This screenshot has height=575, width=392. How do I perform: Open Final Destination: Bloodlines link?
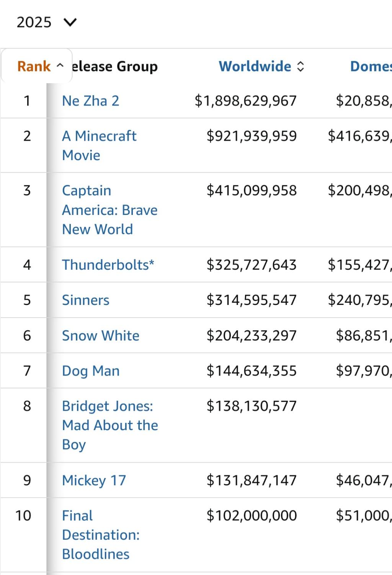pyautogui.click(x=101, y=535)
